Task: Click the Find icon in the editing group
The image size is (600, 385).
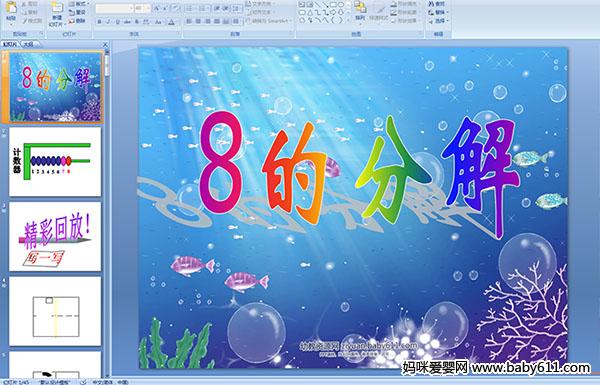Action: pyautogui.click(x=437, y=4)
